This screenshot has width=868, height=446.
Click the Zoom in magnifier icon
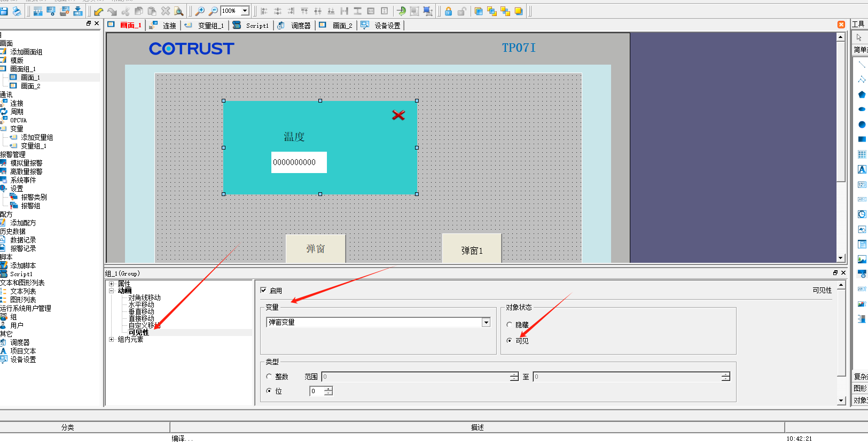[x=200, y=11]
